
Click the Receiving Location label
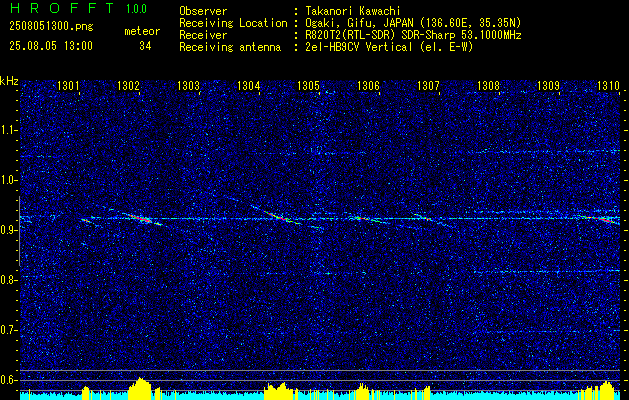[x=233, y=23]
